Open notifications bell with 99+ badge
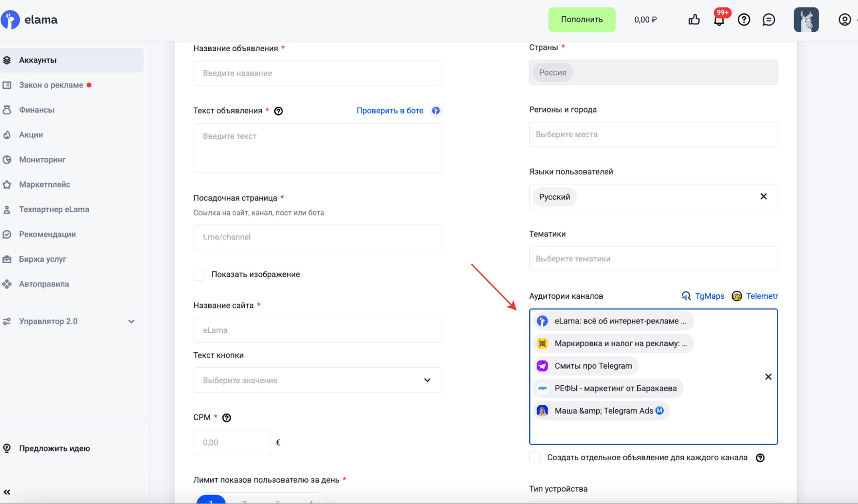The image size is (858, 504). point(719,20)
